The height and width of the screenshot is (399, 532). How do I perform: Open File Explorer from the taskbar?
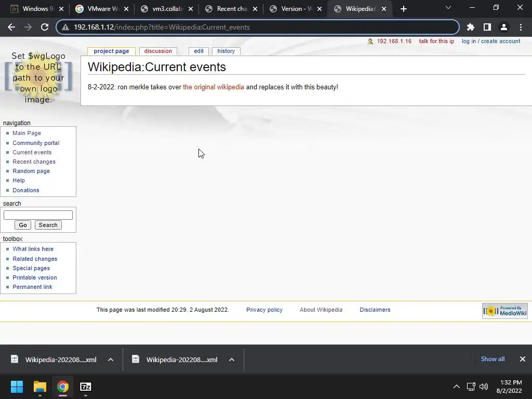coord(39,387)
